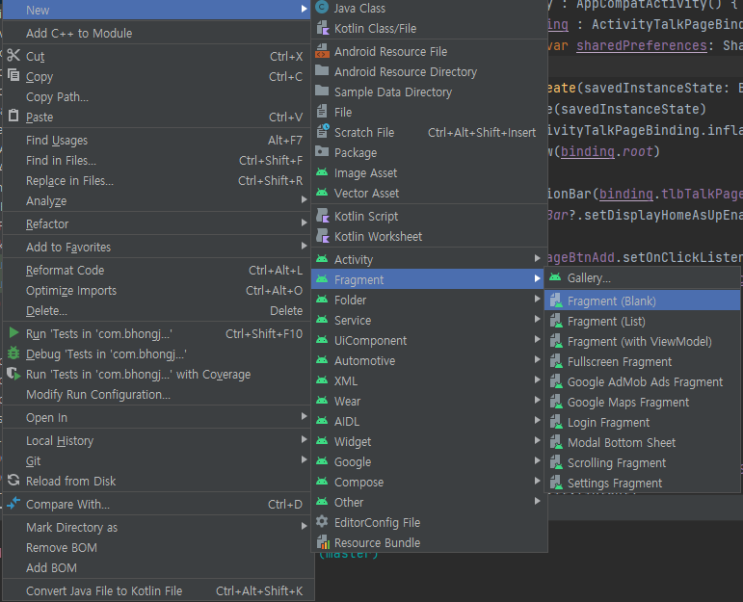Image resolution: width=743 pixels, height=602 pixels.
Task: Click the Package icon
Action: coord(322,152)
